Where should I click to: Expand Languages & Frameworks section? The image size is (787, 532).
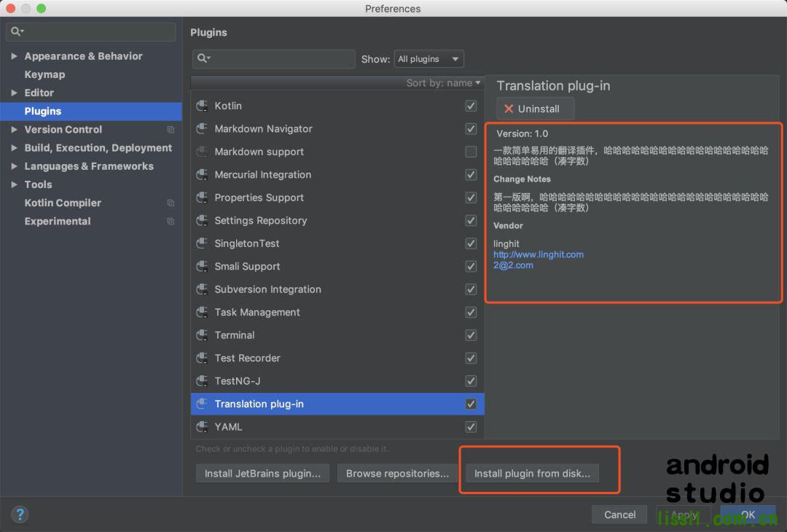coord(14,166)
